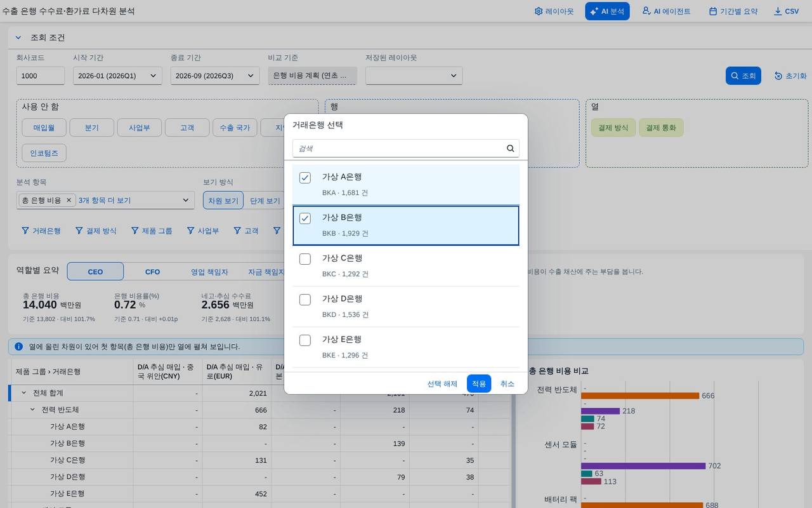Click the 조회 search button
Screen dimensions: 812x508
(743, 76)
